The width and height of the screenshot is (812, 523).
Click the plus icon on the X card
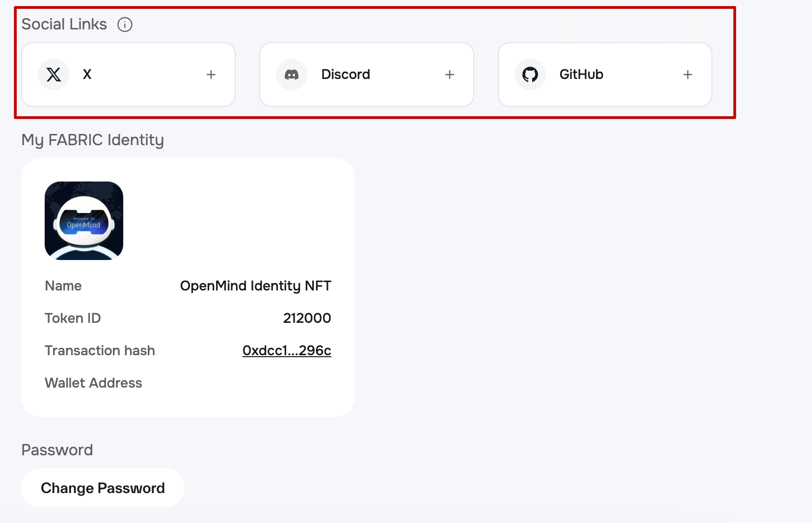[211, 74]
